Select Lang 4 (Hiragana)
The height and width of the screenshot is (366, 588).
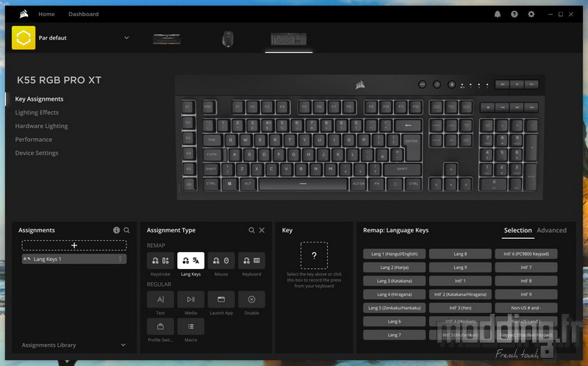(x=394, y=295)
